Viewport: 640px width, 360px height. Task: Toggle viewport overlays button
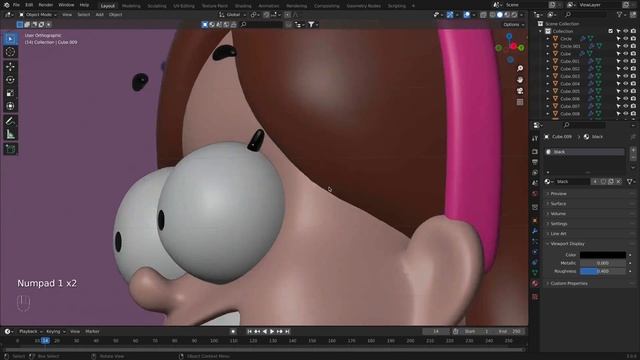click(467, 15)
